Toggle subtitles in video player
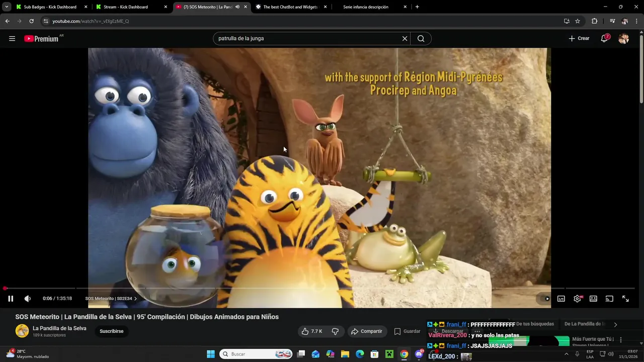The image size is (644, 362). tap(561, 299)
